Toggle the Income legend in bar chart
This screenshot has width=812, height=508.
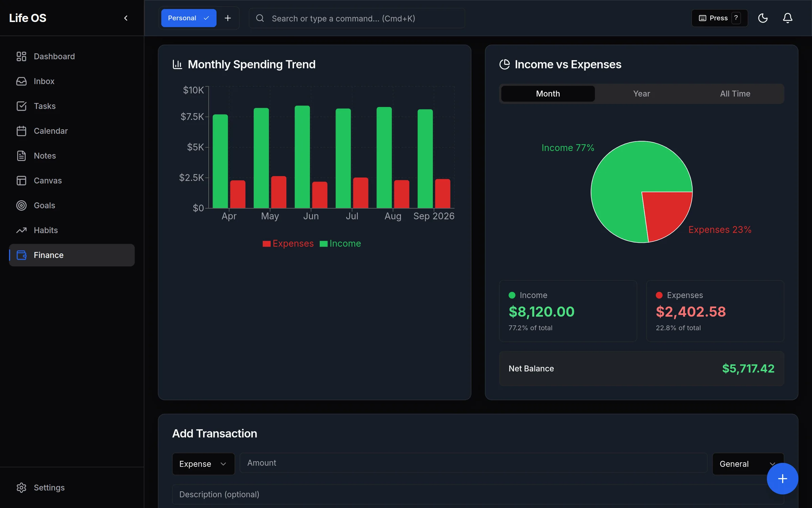tap(340, 244)
